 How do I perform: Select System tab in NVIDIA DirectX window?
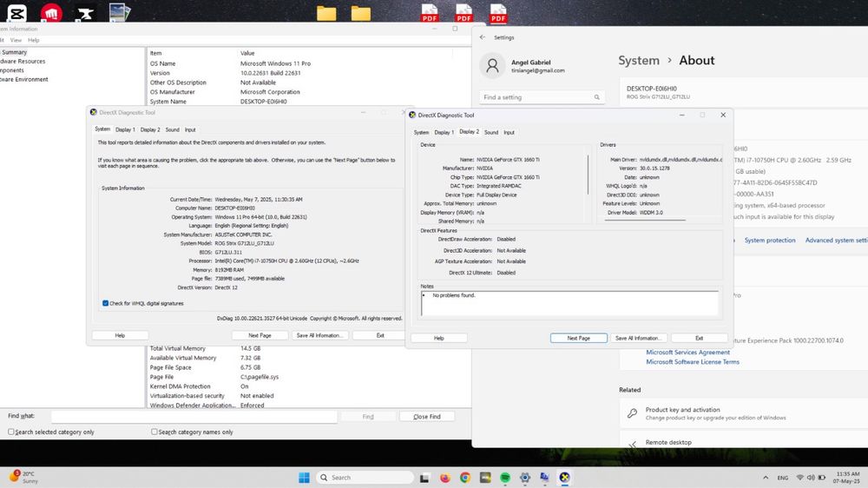(421, 132)
